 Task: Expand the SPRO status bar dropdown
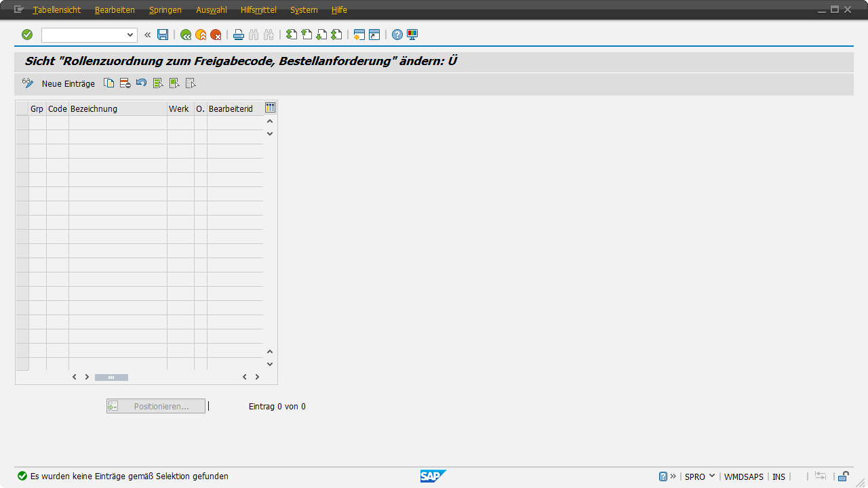(712, 476)
